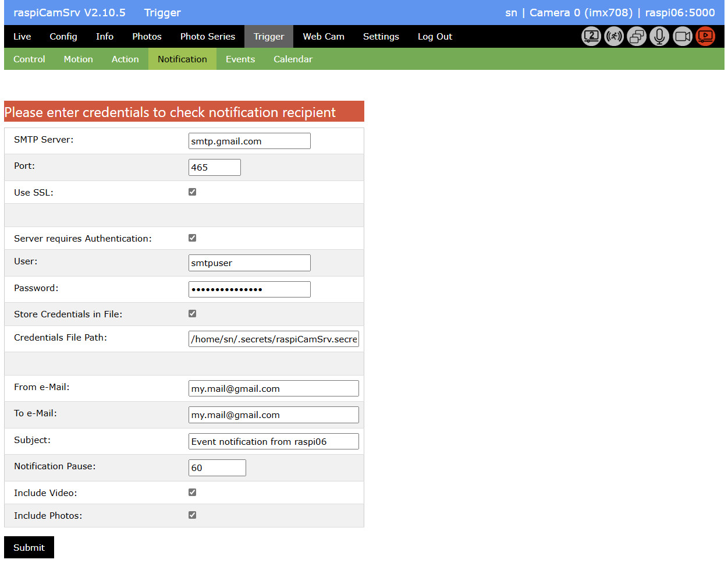Go to Photo Series menu

[x=208, y=37]
